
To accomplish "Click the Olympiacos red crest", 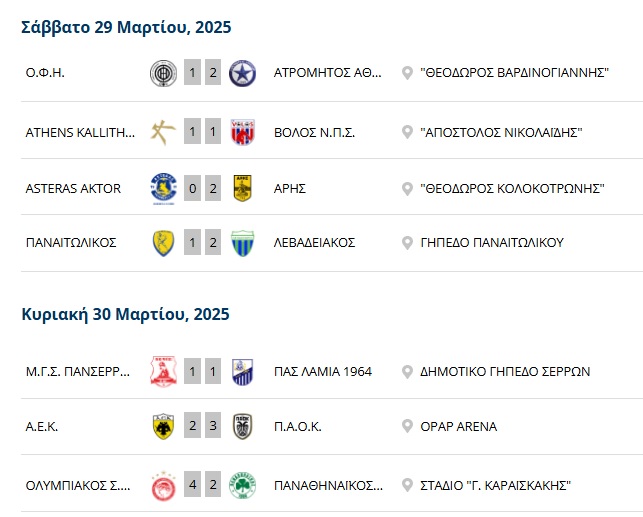I will (x=163, y=486).
